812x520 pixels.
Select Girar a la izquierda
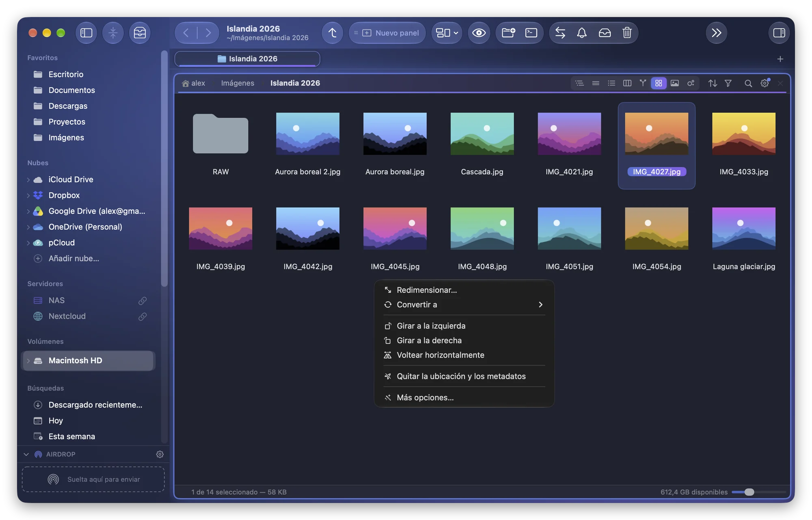click(464, 326)
